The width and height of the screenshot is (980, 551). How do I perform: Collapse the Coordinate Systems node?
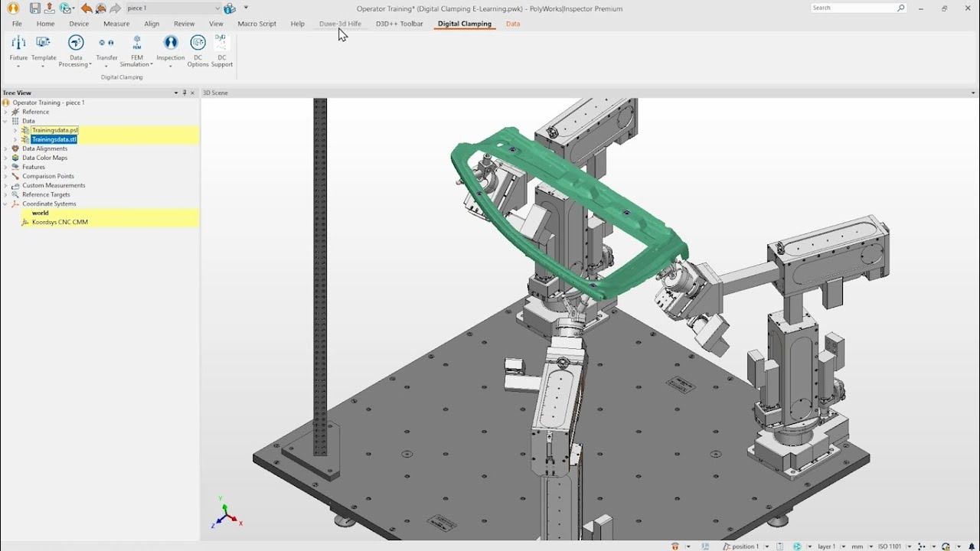pos(5,204)
